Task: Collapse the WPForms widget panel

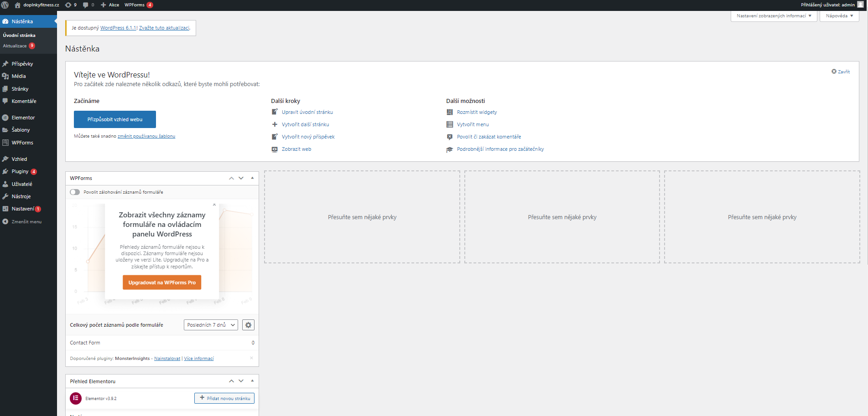Action: [252, 178]
